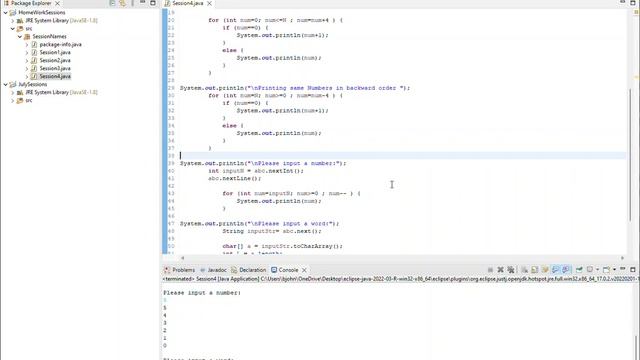The image size is (640, 360).
Task: Expand JRE System Library under HomeWorkSessions
Action: click(x=13, y=20)
